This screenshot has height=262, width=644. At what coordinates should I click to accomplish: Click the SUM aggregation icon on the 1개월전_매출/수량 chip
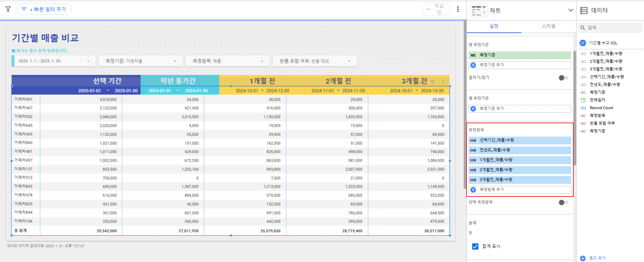point(473,160)
